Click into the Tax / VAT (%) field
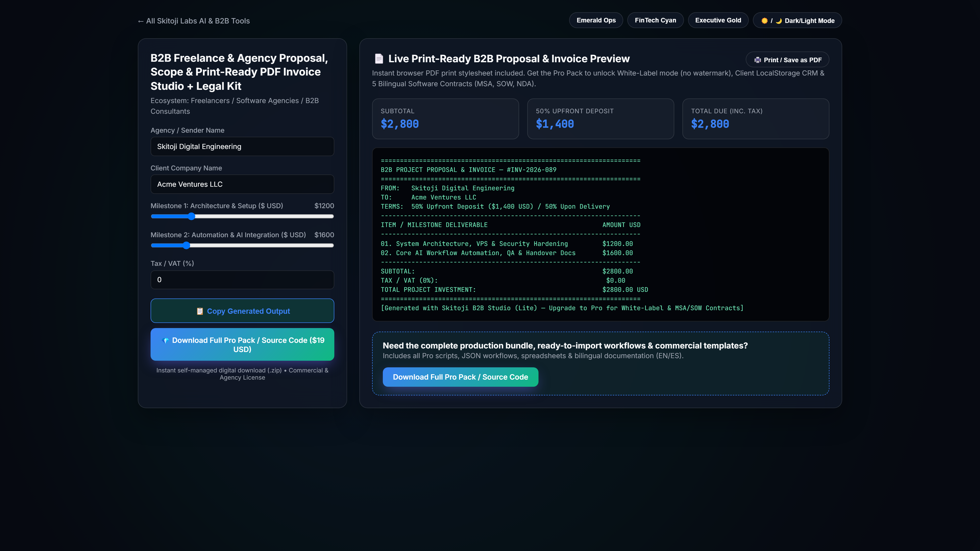Viewport: 980px width, 551px height. [242, 280]
